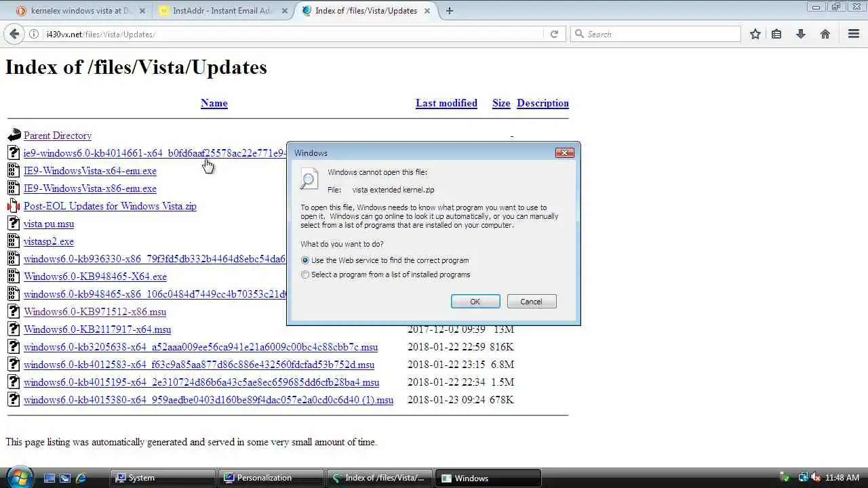Launch Internet Explorer from quick launch
This screenshot has width=868, height=488.
pos(81,478)
